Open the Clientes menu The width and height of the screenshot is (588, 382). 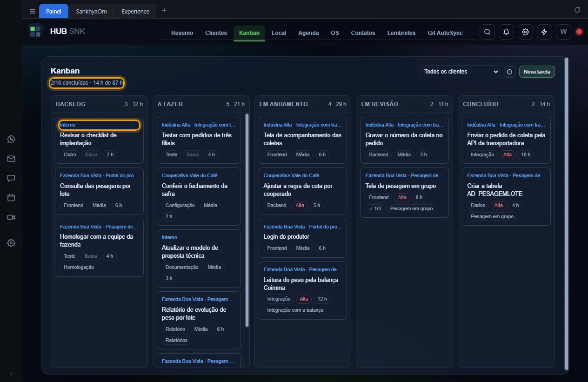(216, 33)
